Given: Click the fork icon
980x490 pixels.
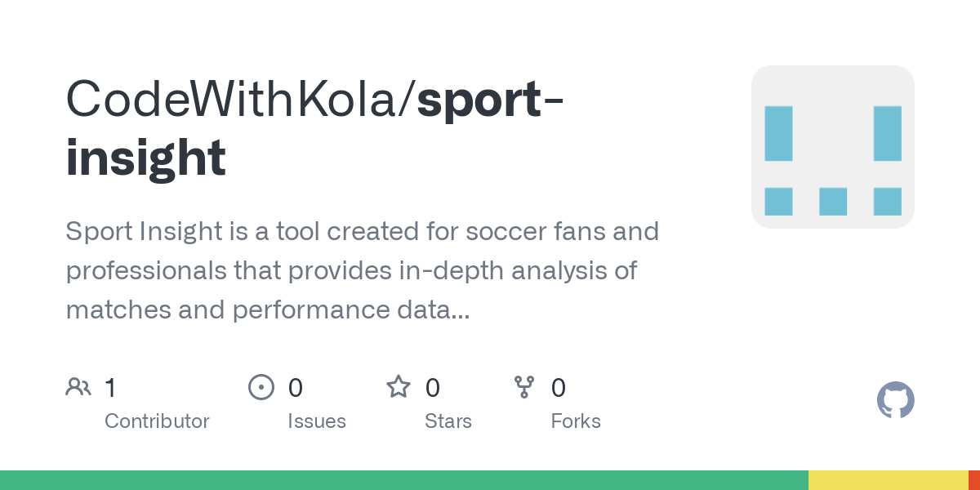Looking at the screenshot, I should pos(524,387).
